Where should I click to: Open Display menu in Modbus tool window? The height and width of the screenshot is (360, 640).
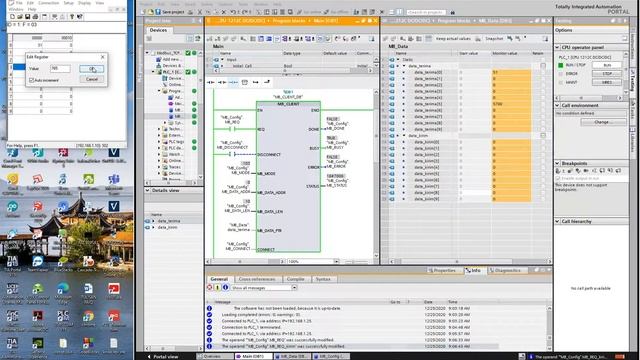pyautogui.click(x=84, y=3)
